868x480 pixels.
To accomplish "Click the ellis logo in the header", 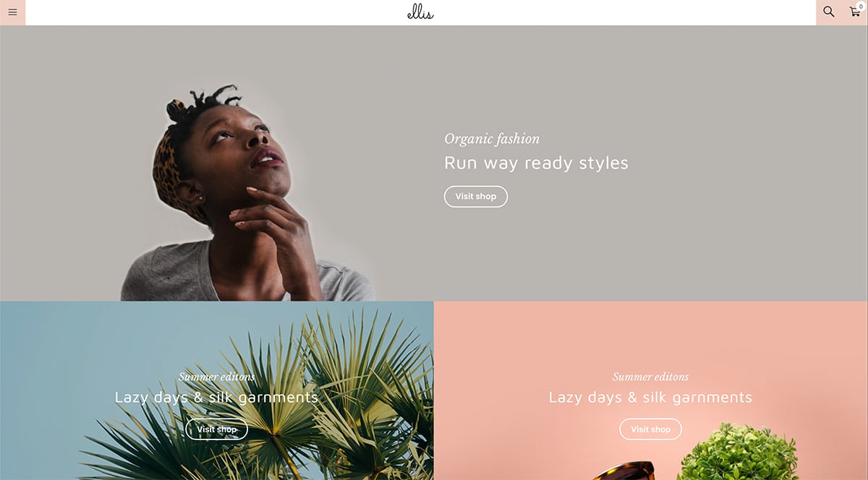I will coord(420,12).
